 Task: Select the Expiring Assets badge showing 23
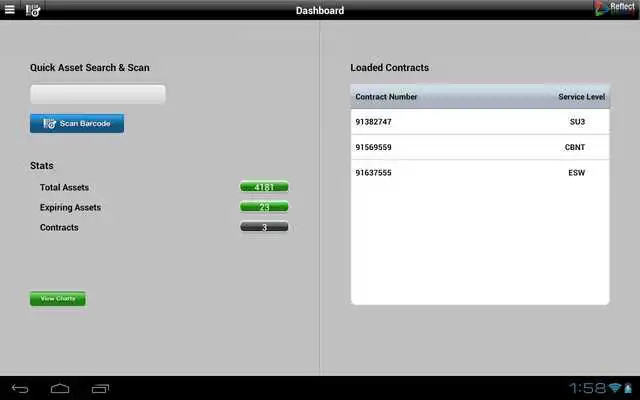pos(264,207)
